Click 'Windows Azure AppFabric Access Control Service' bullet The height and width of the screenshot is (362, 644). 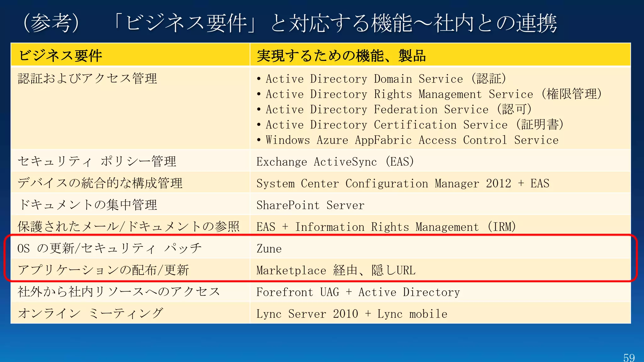pyautogui.click(x=408, y=140)
